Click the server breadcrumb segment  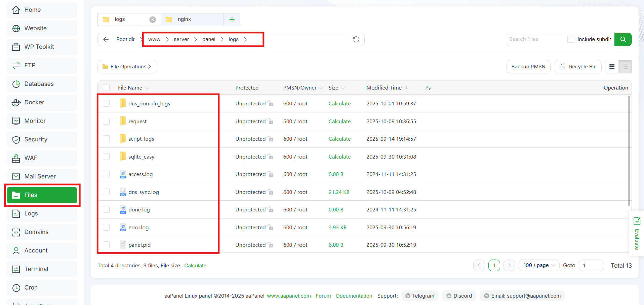click(x=181, y=39)
